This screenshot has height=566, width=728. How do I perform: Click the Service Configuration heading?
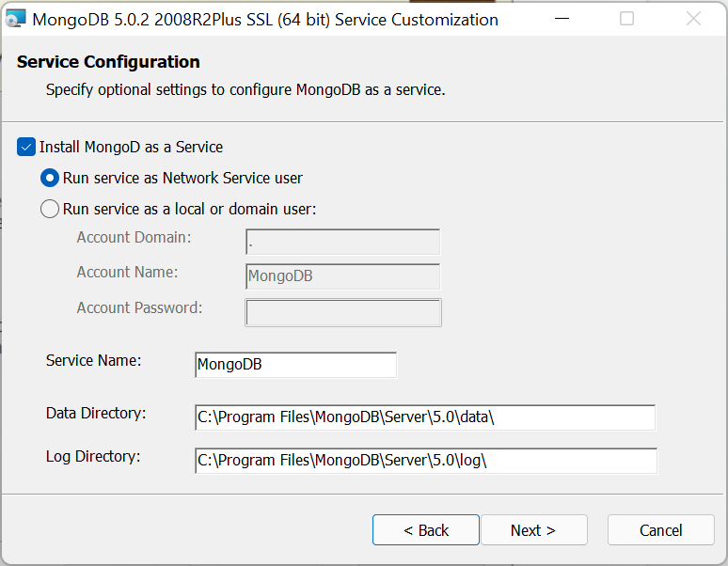(x=108, y=62)
